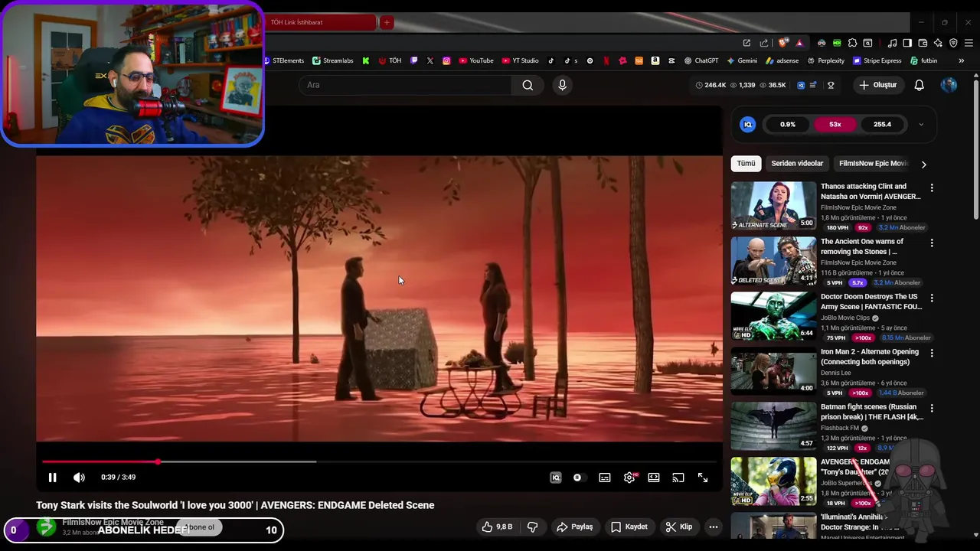980x551 pixels.
Task: Open Thanos attacking Clint video thumbnail
Action: tap(773, 205)
